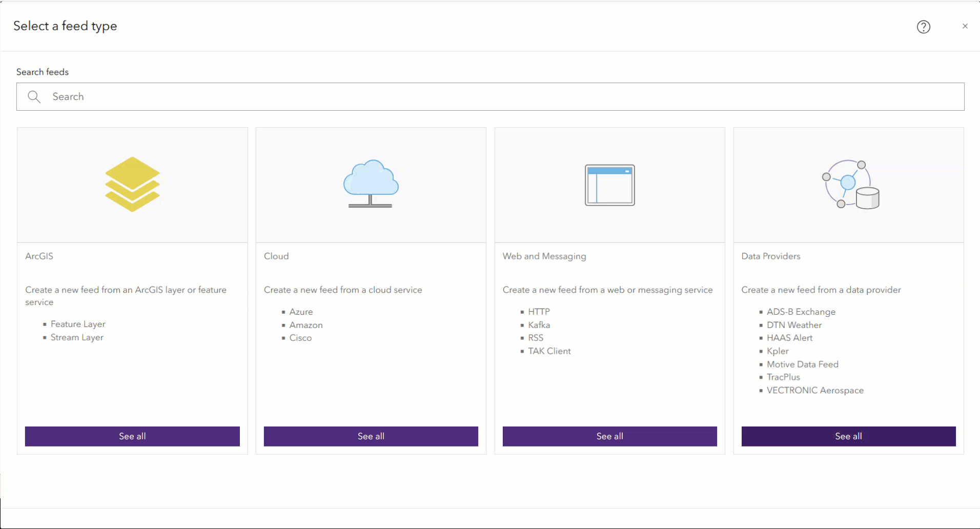Click the Kpler list item
This screenshot has height=529, width=980.
click(778, 351)
